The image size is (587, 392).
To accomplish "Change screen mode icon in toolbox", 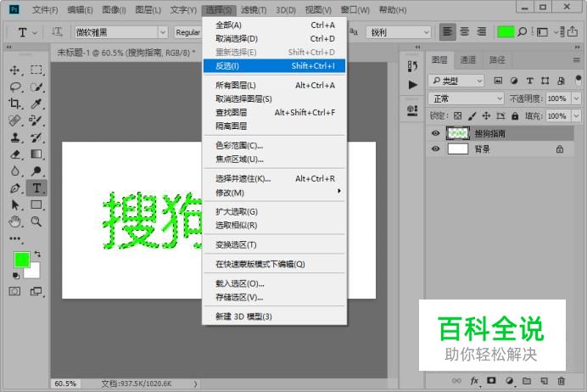I will coord(36,291).
